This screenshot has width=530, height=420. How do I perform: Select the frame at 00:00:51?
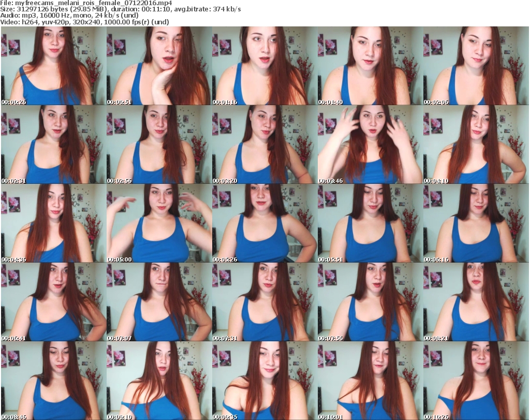159,66
